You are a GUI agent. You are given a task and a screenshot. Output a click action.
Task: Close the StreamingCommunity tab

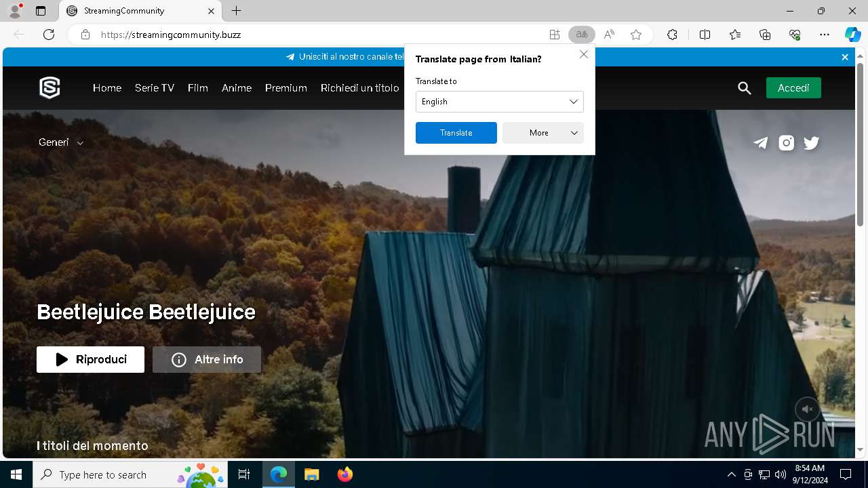click(x=211, y=11)
